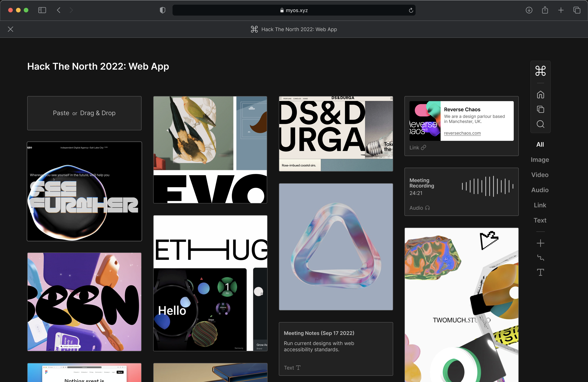Open the Home icon in sidebar
588x382 pixels.
(x=540, y=95)
